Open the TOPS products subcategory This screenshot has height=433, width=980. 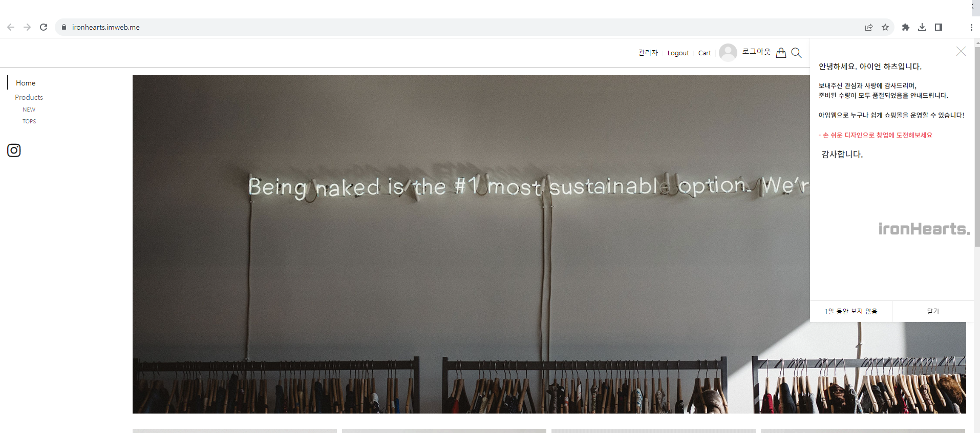click(29, 121)
